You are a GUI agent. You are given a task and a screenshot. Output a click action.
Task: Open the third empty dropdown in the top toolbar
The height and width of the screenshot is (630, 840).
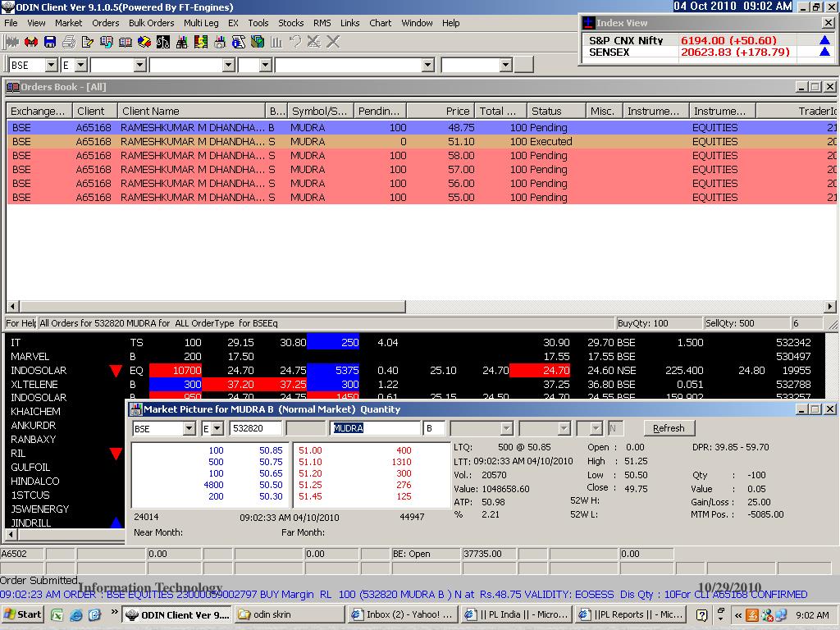click(139, 65)
